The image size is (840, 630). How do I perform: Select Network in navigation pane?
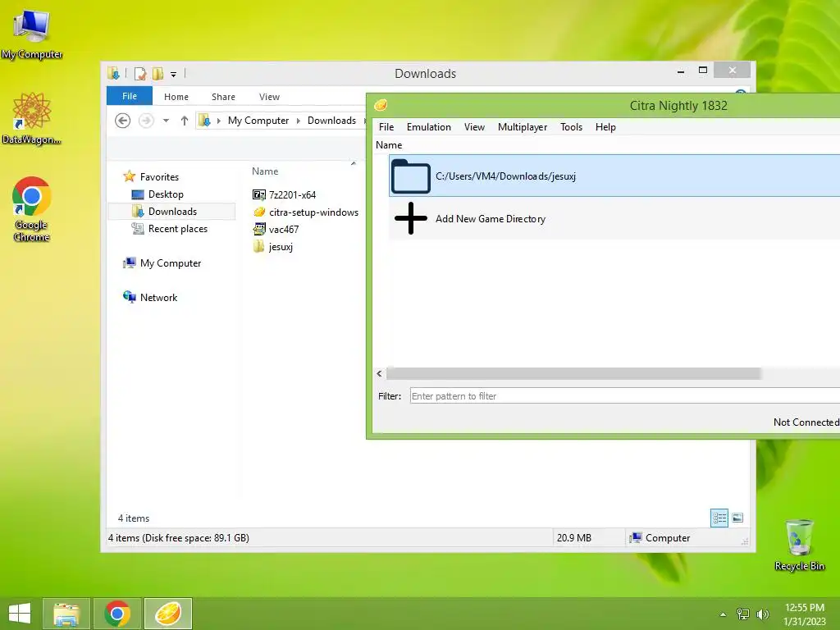pos(158,297)
